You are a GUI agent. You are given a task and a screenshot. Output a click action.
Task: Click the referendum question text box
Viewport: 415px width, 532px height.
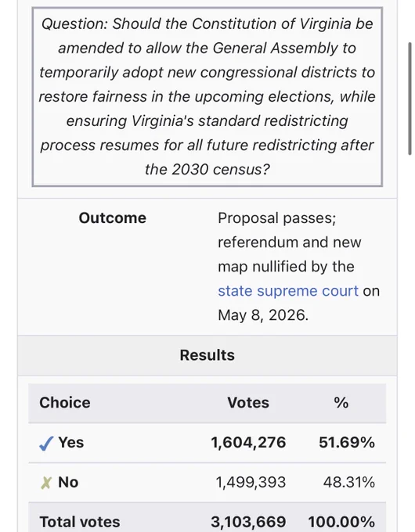point(207,97)
